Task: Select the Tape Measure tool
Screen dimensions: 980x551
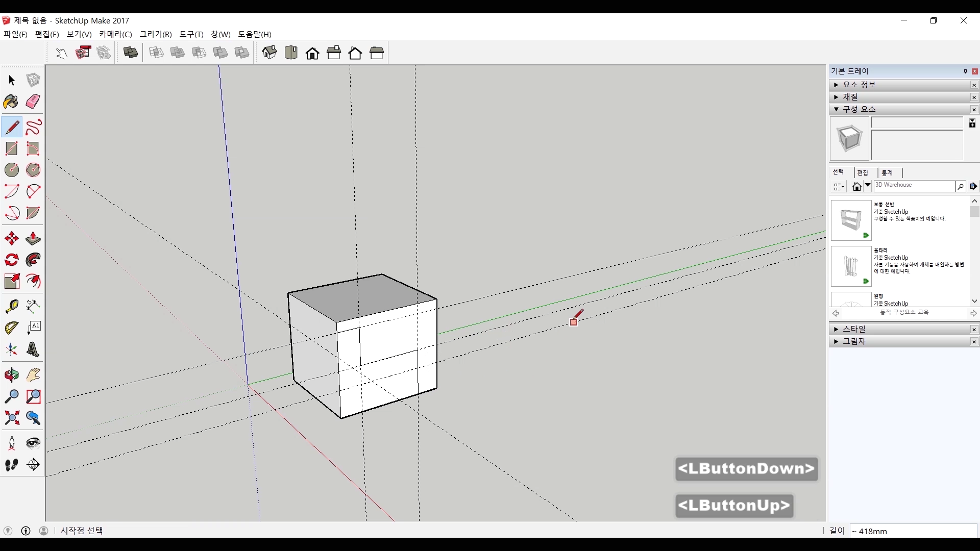Action: (11, 306)
